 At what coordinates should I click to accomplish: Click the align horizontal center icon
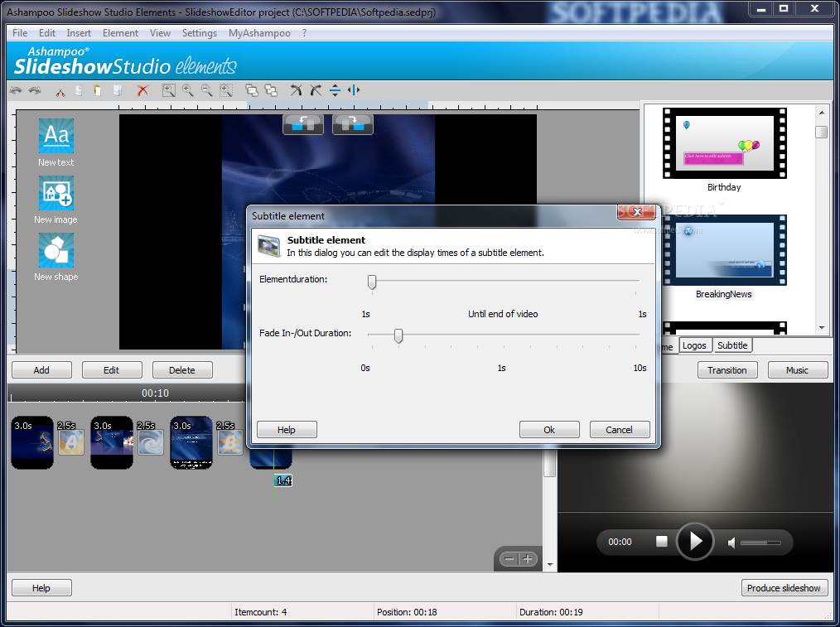click(354, 90)
